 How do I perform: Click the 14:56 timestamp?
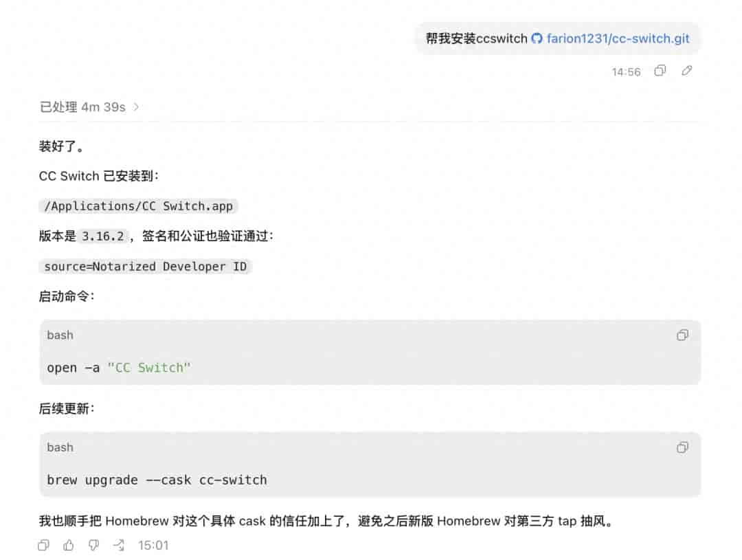[x=626, y=72]
